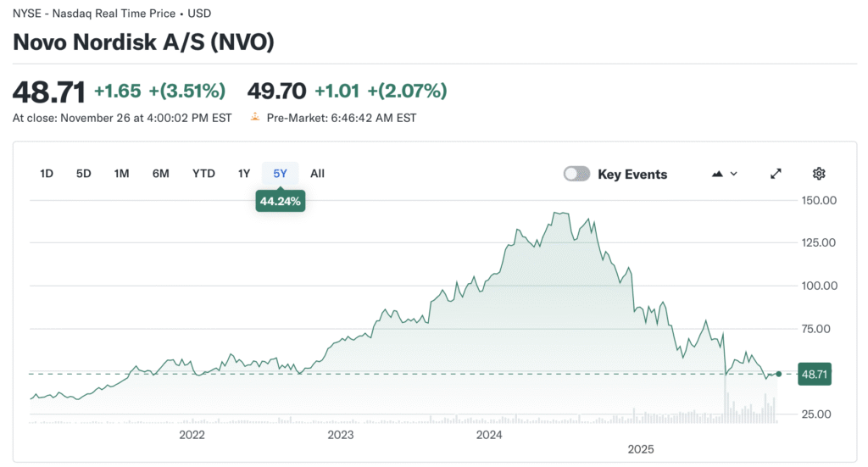Image resolution: width=868 pixels, height=467 pixels.
Task: Select the 6M time range
Action: (160, 174)
